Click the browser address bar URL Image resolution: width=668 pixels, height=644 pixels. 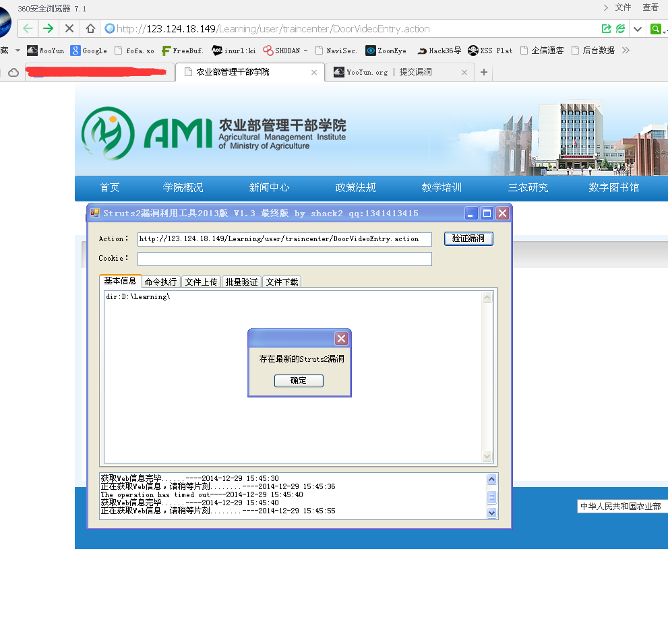pos(273,28)
